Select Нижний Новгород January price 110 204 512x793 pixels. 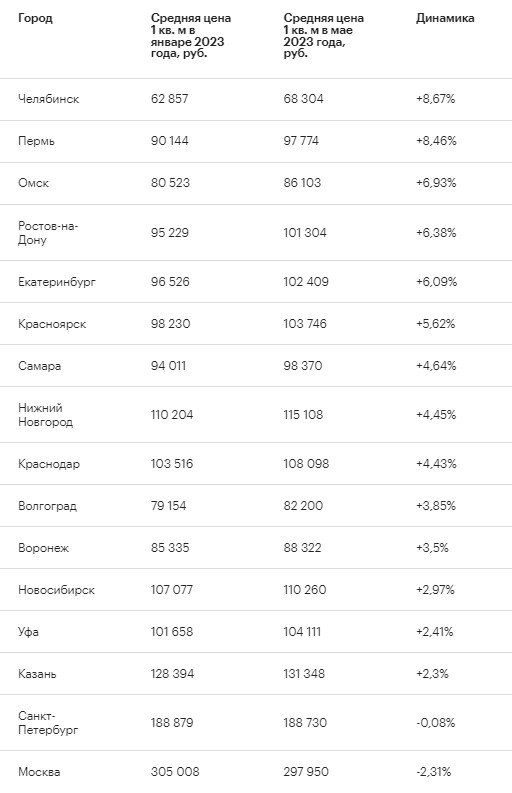[172, 415]
